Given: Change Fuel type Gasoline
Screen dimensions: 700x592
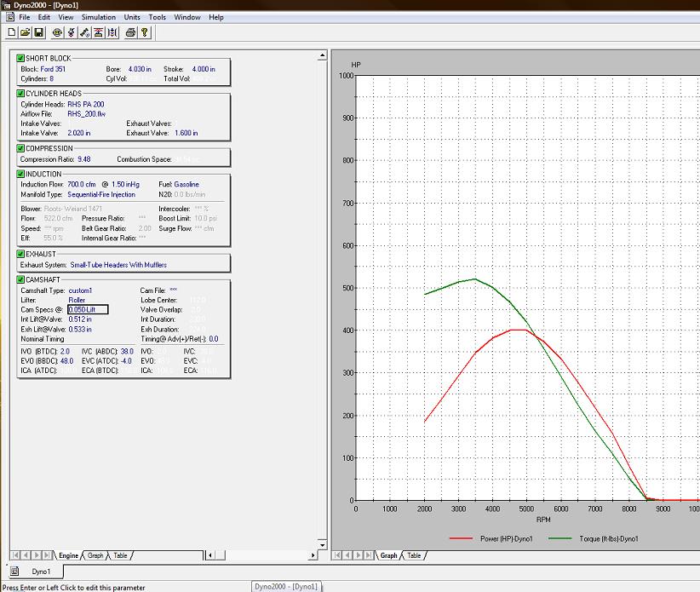Looking at the screenshot, I should coord(186,184).
